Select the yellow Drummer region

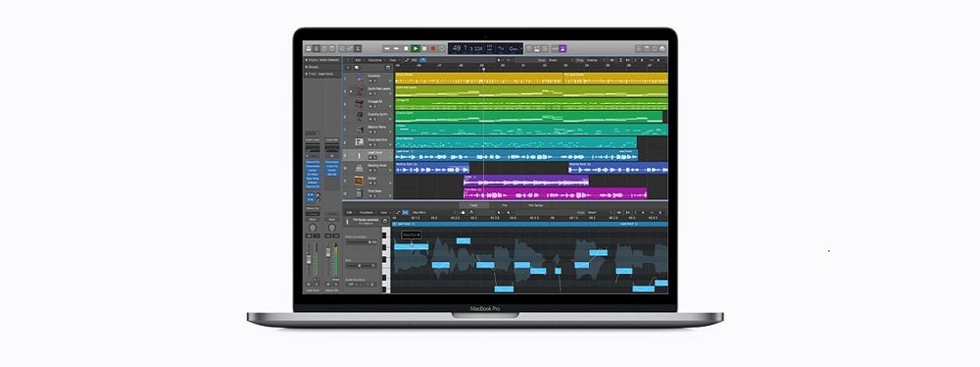click(479, 79)
